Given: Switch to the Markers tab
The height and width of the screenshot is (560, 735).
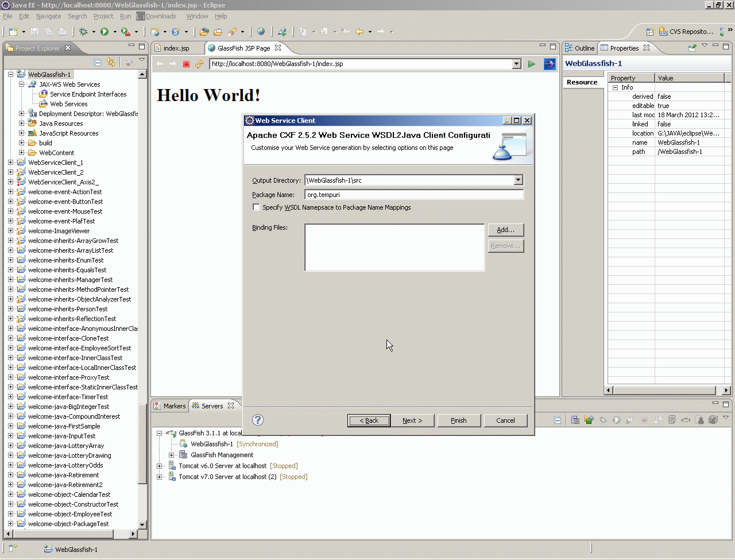Looking at the screenshot, I should tap(169, 405).
